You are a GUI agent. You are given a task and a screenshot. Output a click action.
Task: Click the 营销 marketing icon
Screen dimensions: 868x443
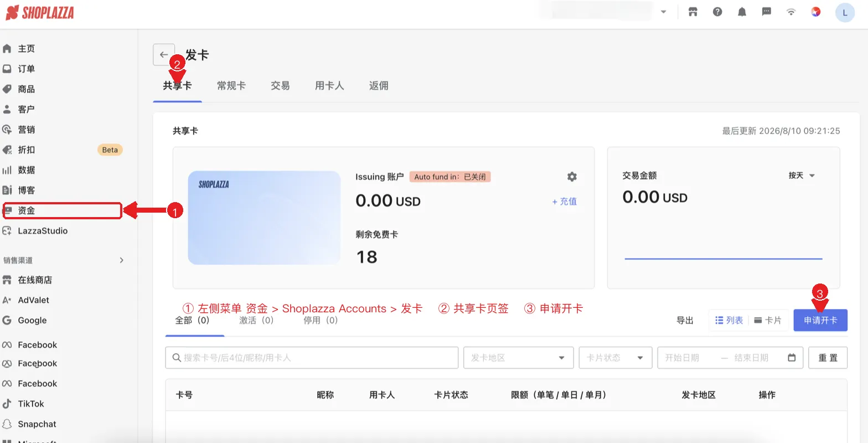7,130
